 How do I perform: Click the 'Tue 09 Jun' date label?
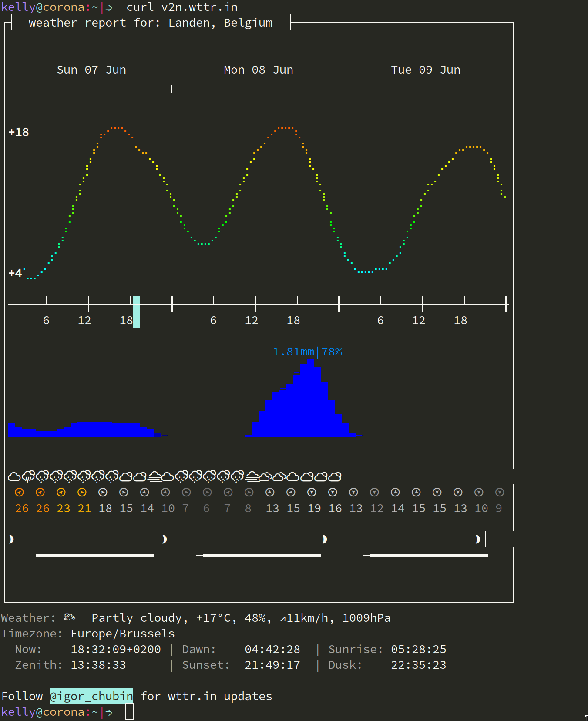[426, 70]
